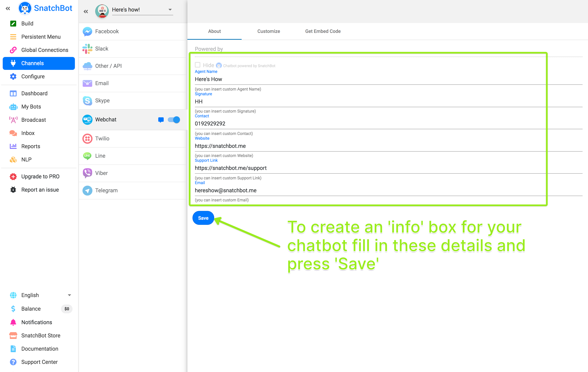Collapse the main sidebar with double chevron

[x=8, y=8]
